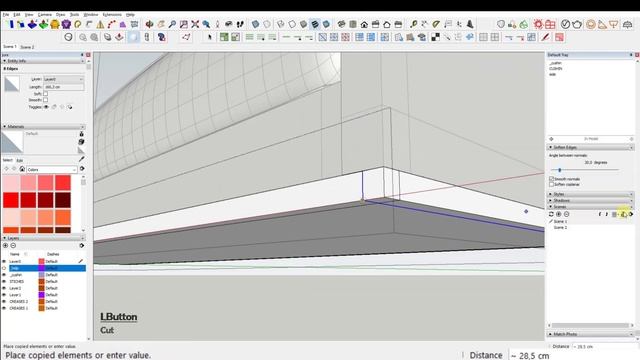
Task: Select Scene 1 in the Scenes list
Action: 560,221
